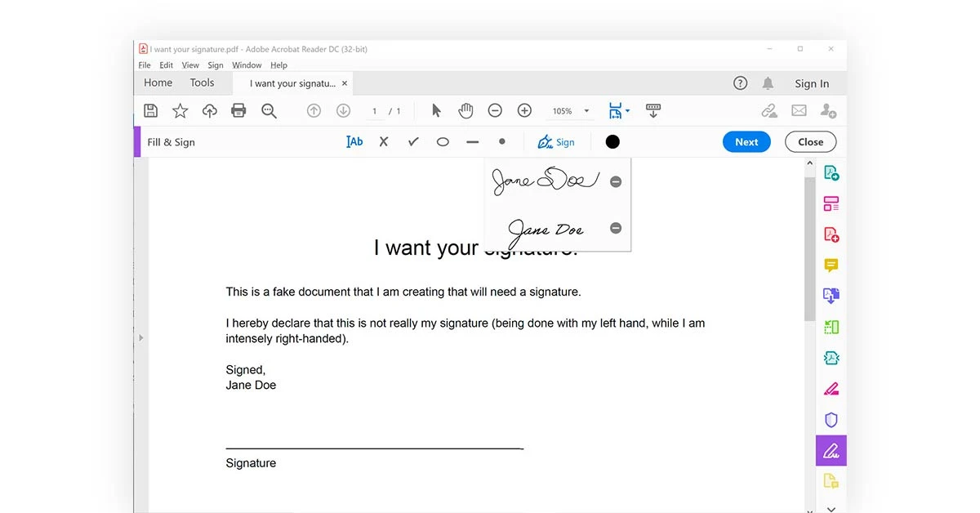Select the circle annotation tool

[x=442, y=141]
